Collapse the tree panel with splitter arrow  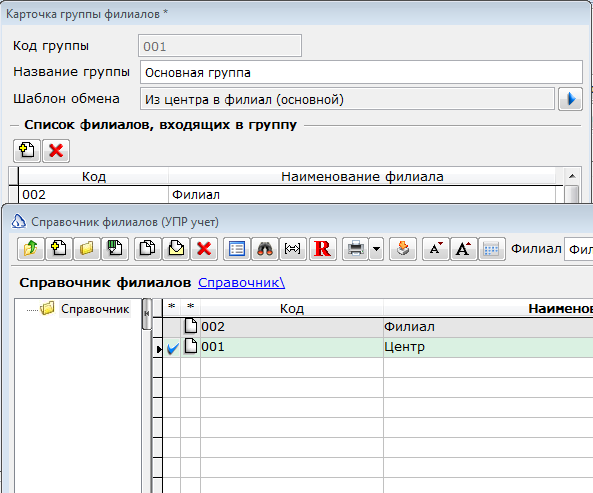(147, 313)
